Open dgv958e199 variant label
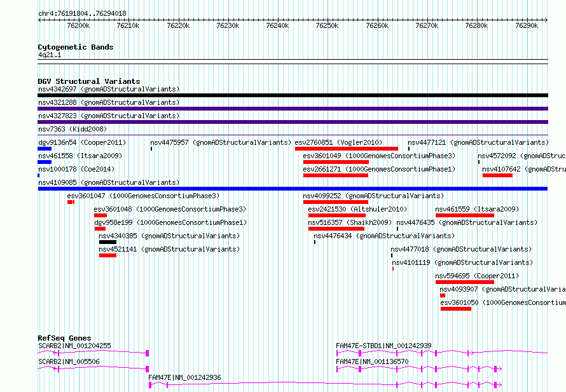The height and width of the screenshot is (392, 566). [170, 222]
